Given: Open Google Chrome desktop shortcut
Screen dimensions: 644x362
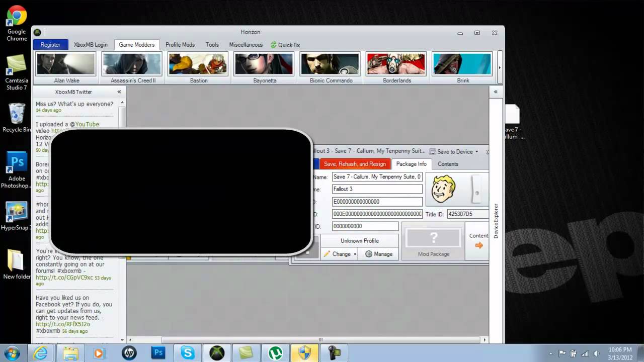Looking at the screenshot, I should coord(17,24).
